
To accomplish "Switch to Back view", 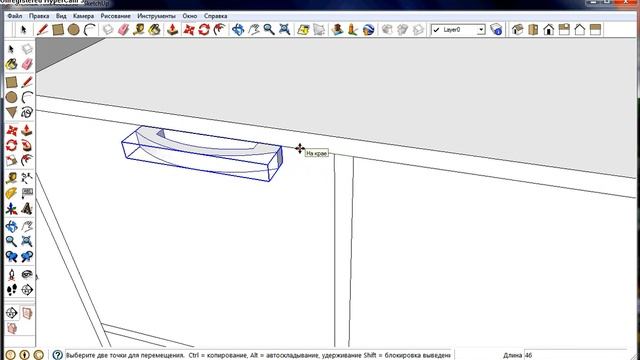I will (580, 29).
